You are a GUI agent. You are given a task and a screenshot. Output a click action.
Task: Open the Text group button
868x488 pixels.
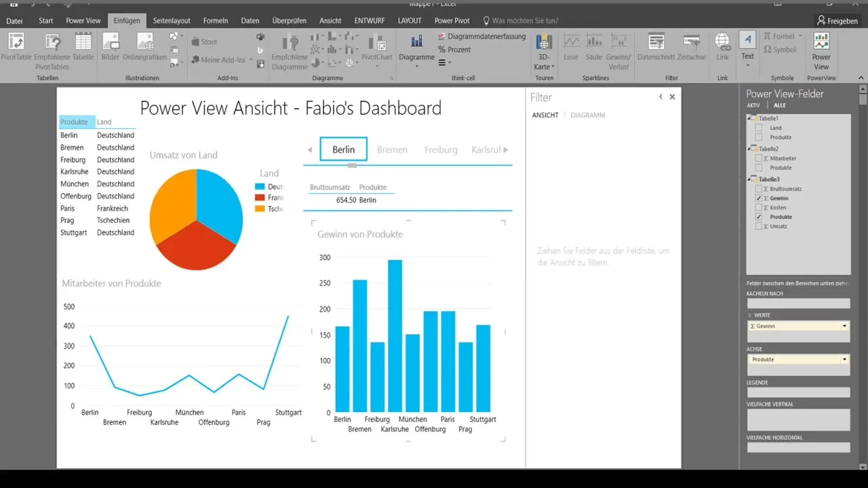pos(748,49)
